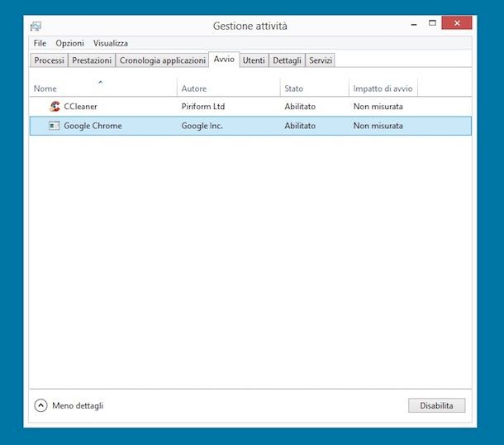504x445 pixels.
Task: Sort by the Stato column header
Action: pyautogui.click(x=314, y=88)
